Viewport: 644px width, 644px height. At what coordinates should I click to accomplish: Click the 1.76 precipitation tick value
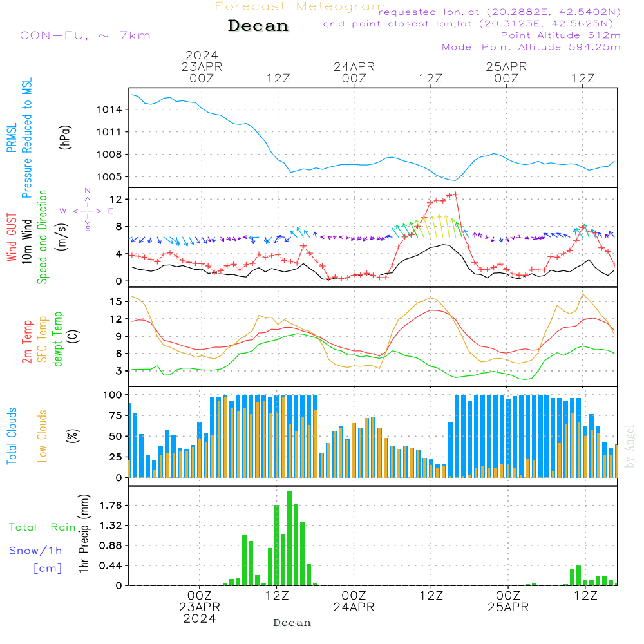click(111, 506)
